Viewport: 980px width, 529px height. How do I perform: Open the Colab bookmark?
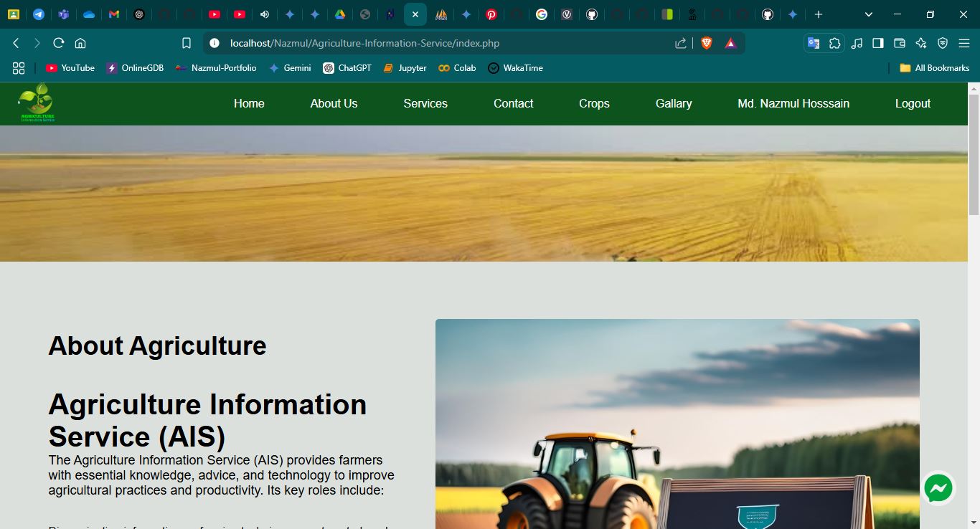[x=457, y=68]
